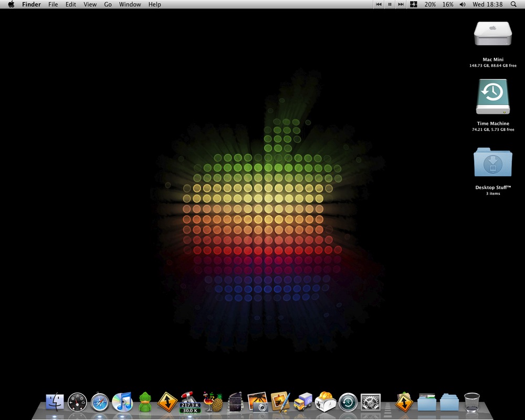Launch iPhoto from the dock

tap(257, 402)
